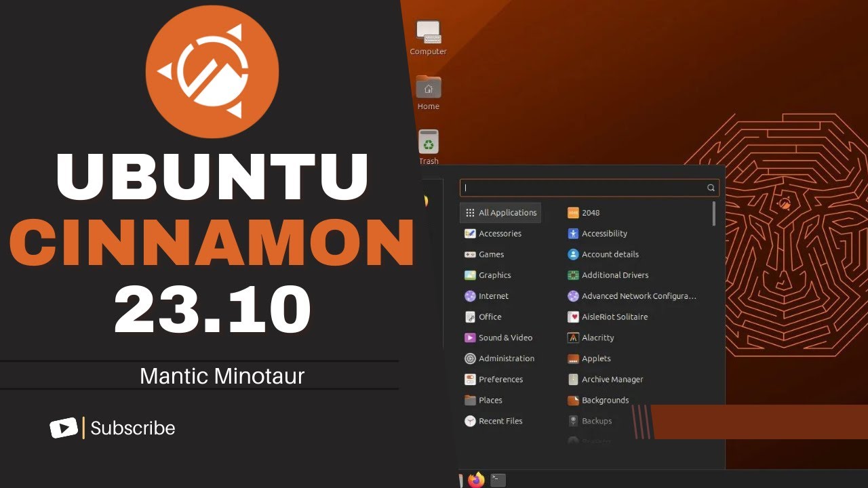Click the Accessibility person icon

pos(573,234)
